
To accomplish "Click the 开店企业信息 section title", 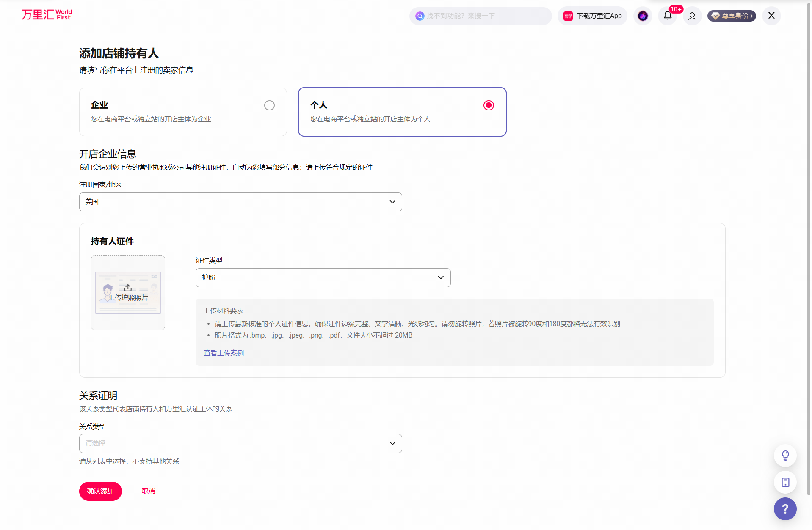I will pos(108,154).
